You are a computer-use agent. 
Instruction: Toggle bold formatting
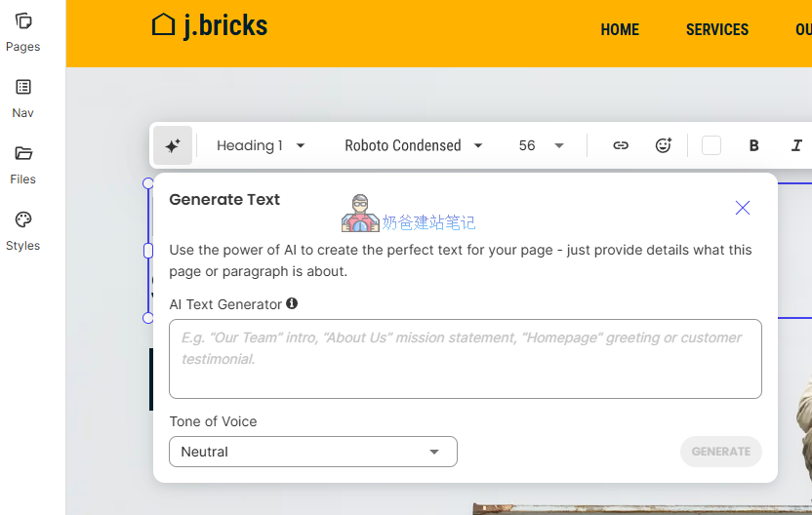click(x=753, y=145)
